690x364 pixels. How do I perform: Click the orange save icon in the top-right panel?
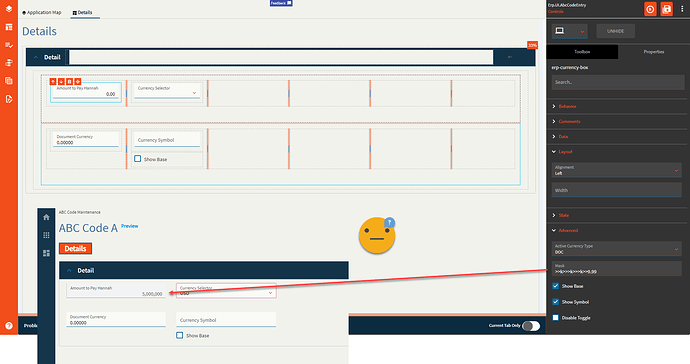(667, 9)
